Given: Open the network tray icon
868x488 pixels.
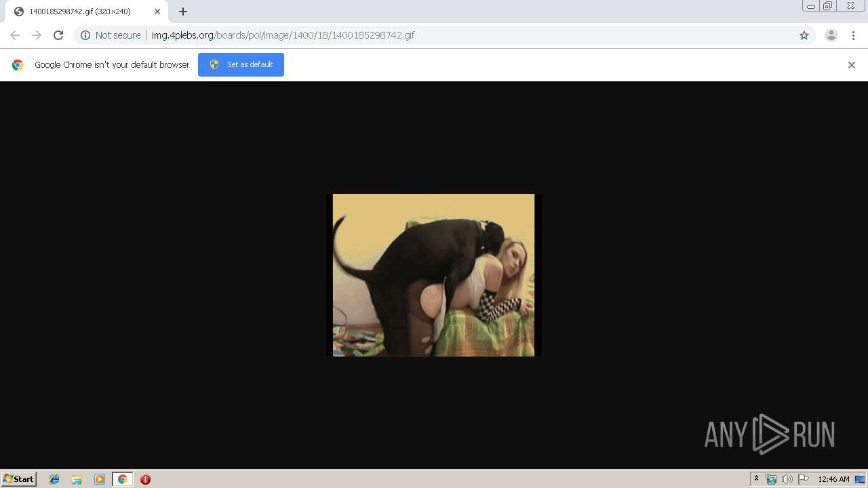Looking at the screenshot, I should tap(771, 479).
